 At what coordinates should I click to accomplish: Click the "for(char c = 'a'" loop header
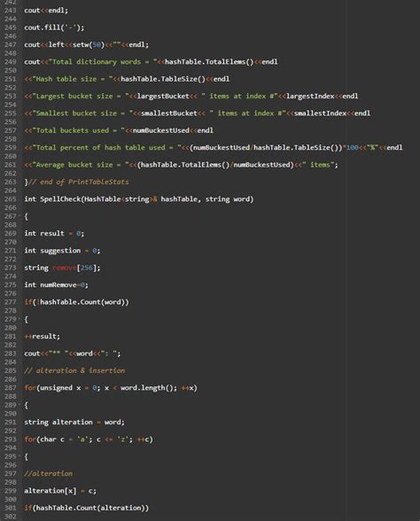[x=89, y=439]
